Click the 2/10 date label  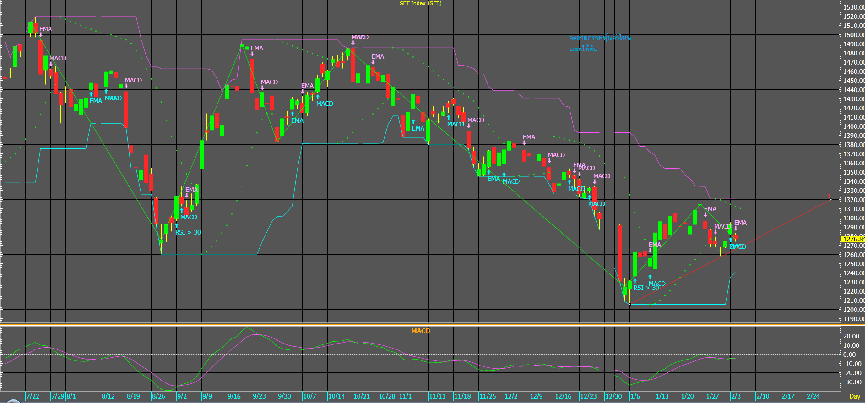pos(763,396)
